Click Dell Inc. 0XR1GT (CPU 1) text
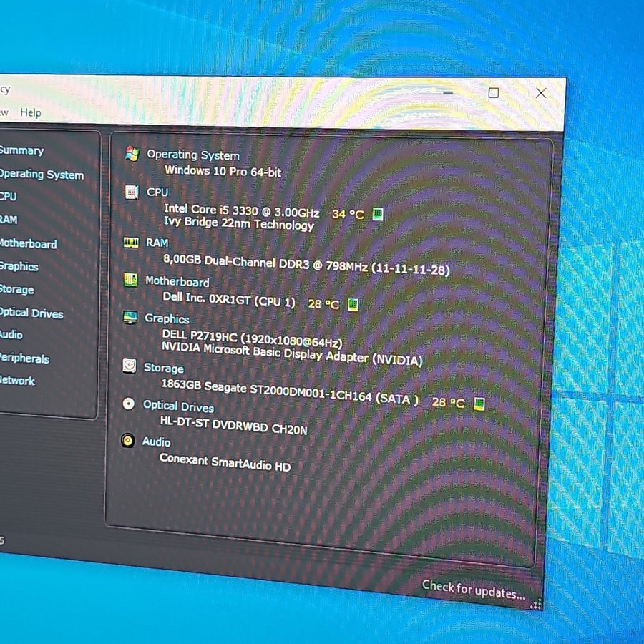Image resolution: width=644 pixels, height=644 pixels. (229, 299)
